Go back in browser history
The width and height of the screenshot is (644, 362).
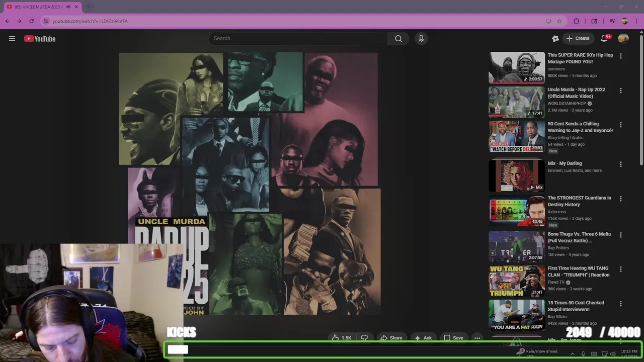tap(7, 21)
